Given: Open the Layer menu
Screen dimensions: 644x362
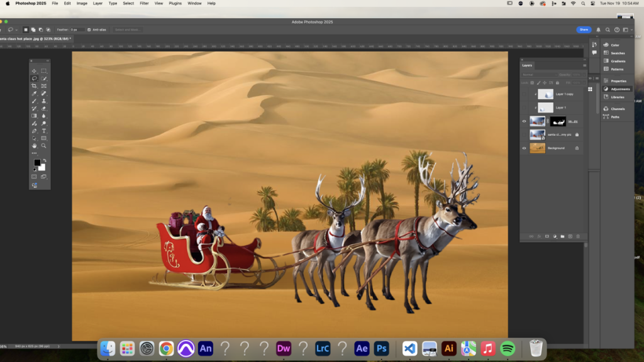Looking at the screenshot, I should coord(97,3).
